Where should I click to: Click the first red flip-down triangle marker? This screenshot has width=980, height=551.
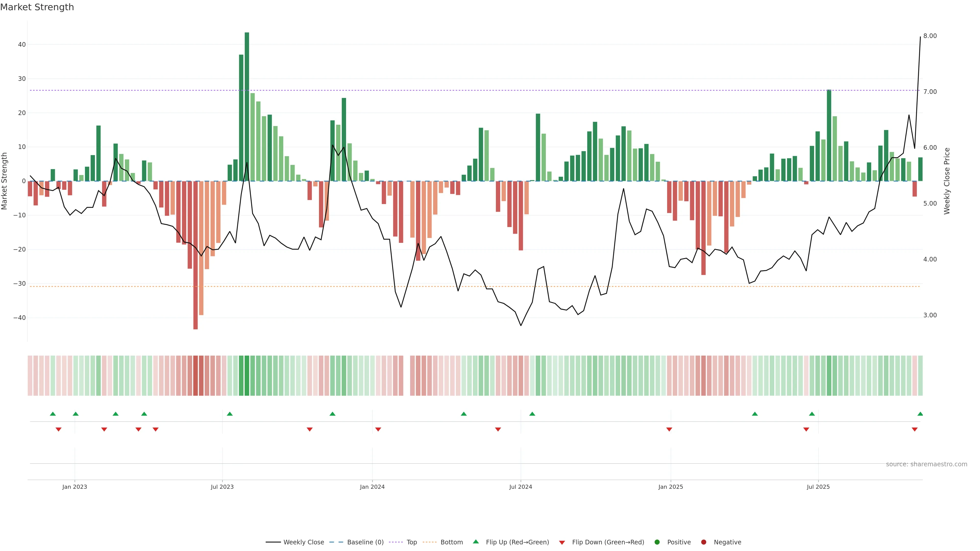point(59,429)
